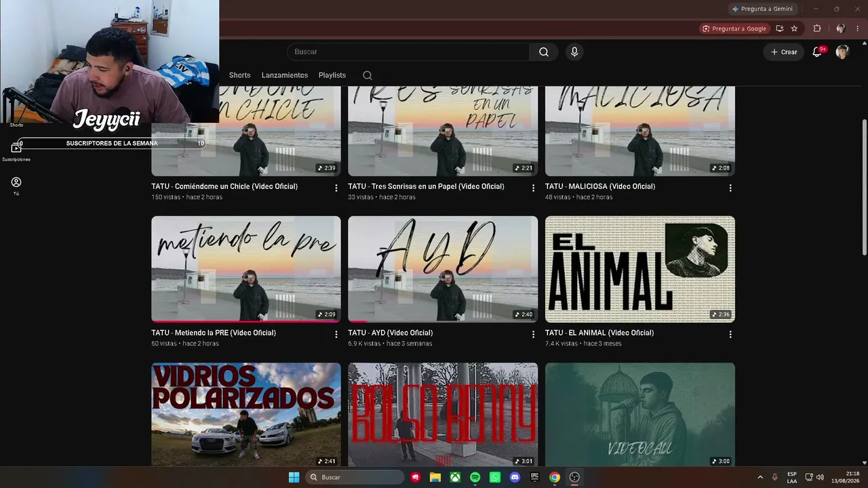Open TATU - EL ANIMAL (Video Oficial) title

[599, 333]
